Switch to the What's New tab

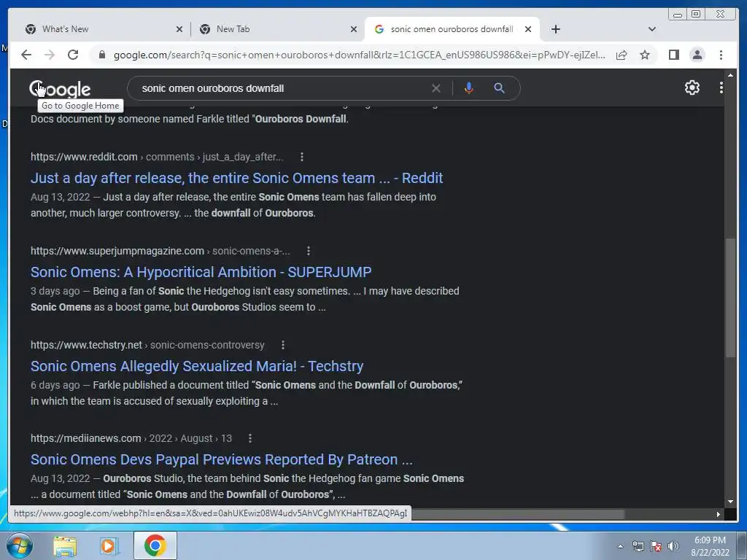pos(102,29)
